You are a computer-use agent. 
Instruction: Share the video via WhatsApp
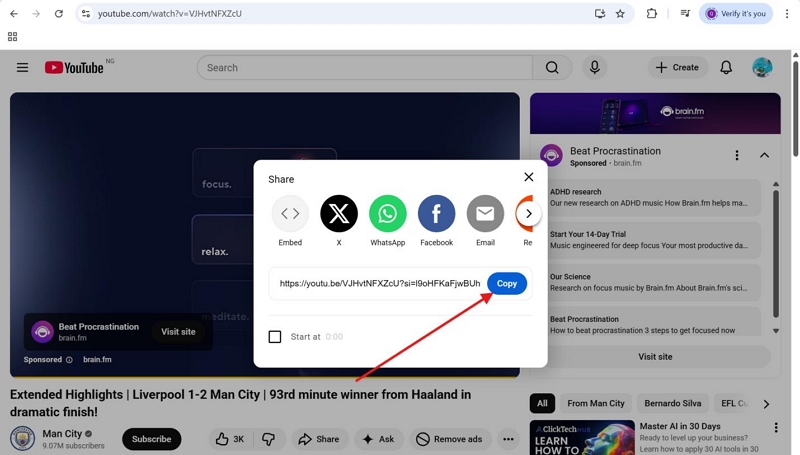[388, 221]
